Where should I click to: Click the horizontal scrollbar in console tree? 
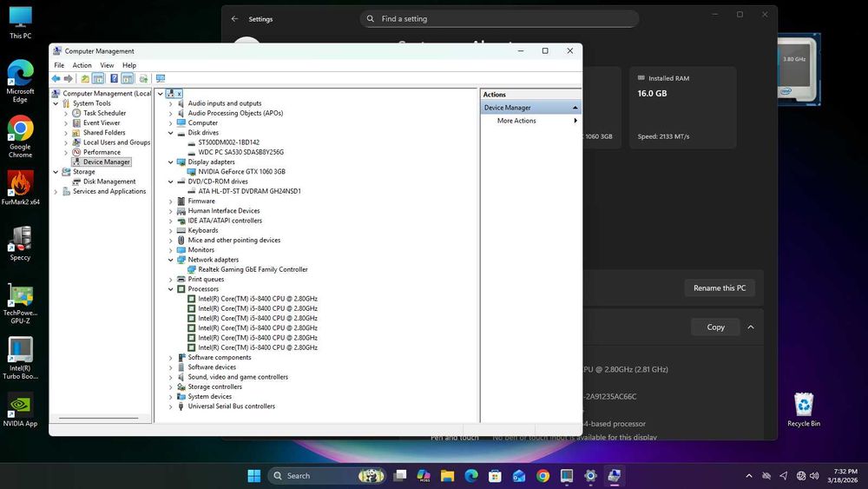100,419
